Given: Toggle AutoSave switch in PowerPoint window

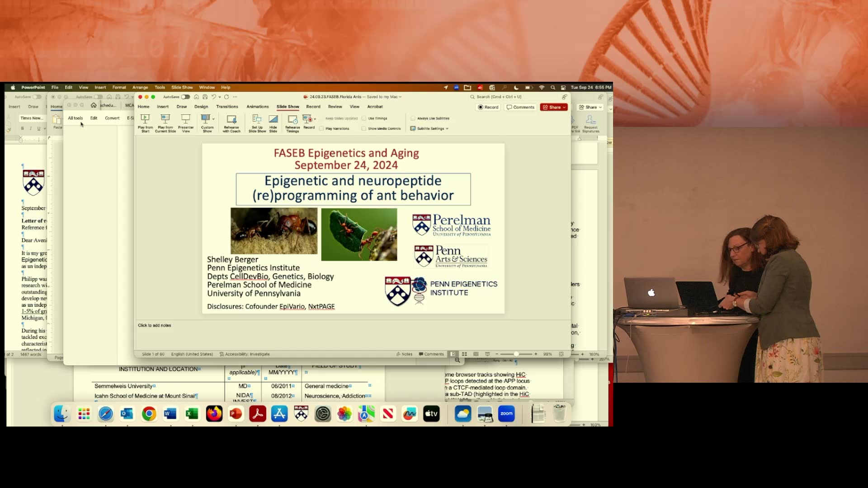Looking at the screenshot, I should pos(185,97).
